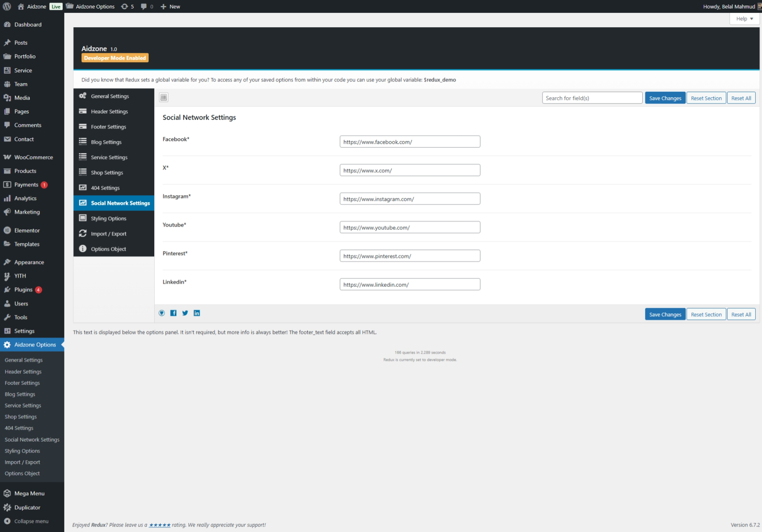Click the Facebook icon in the panel footer

click(173, 313)
